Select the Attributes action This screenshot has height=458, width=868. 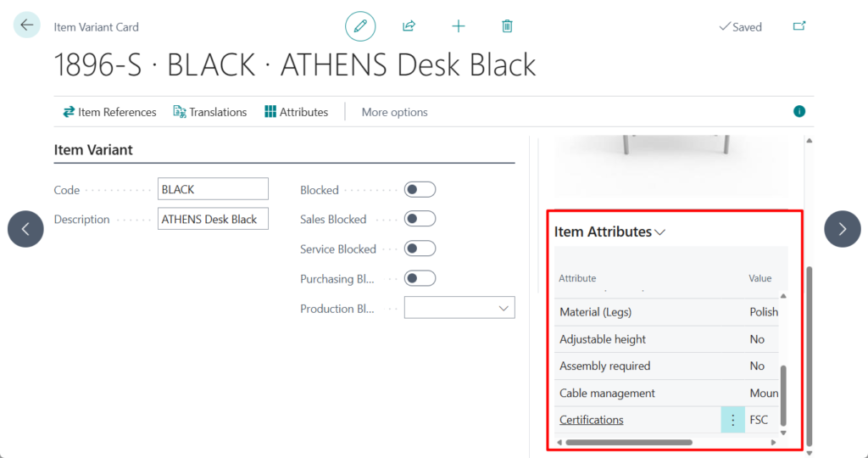tap(296, 112)
